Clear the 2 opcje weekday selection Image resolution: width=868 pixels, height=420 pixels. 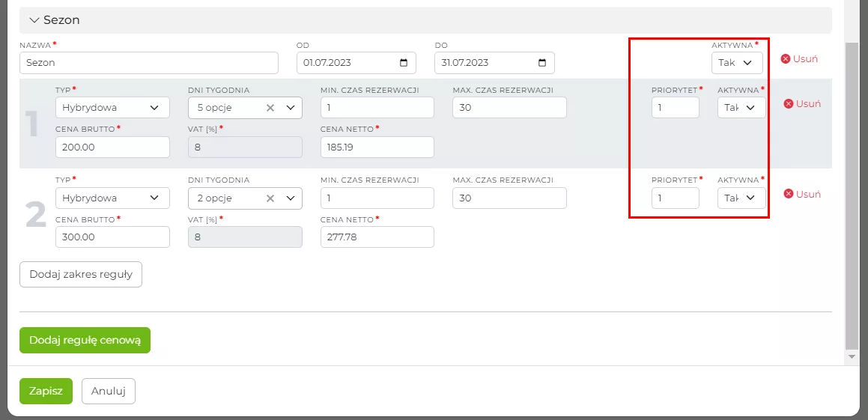pos(270,198)
